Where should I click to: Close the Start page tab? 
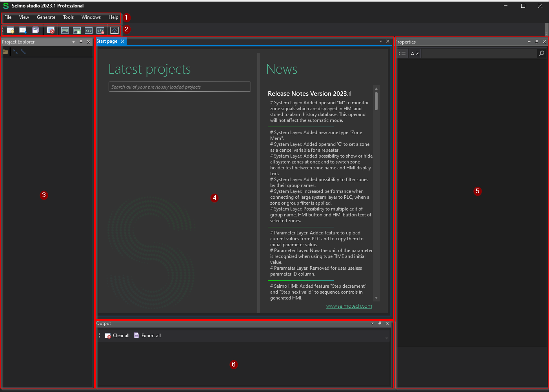(122, 41)
